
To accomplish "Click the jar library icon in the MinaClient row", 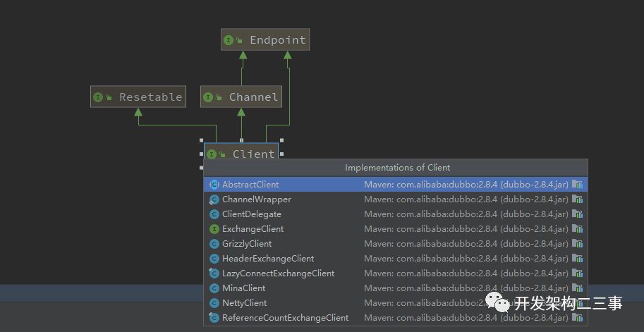I will (578, 288).
